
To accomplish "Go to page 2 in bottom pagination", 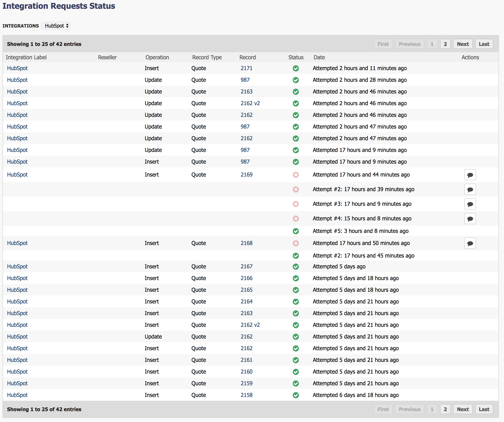I will pos(445,409).
